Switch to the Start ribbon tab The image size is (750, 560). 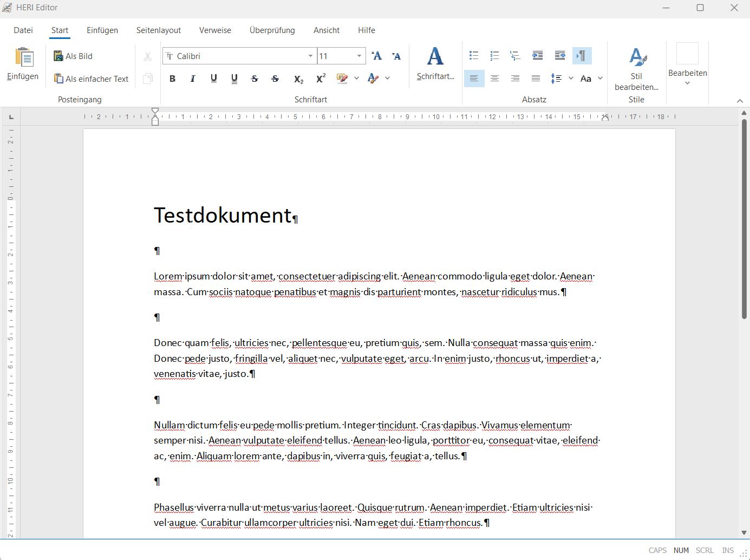[60, 30]
